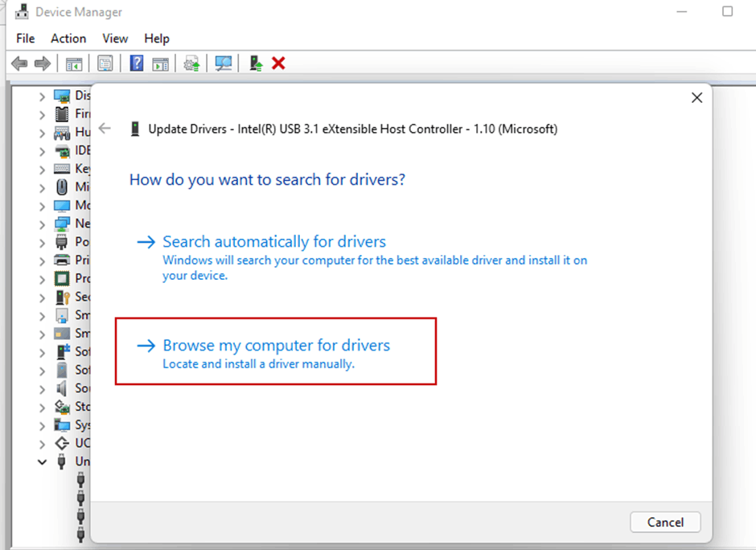Open the Action menu
Screen dimensions: 756x550
click(x=68, y=39)
